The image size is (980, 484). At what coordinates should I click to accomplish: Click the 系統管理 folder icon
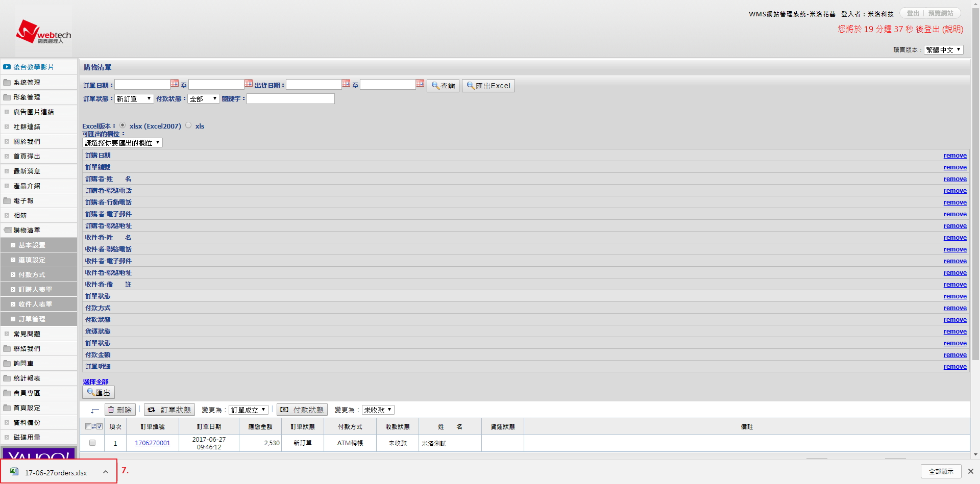pos(7,82)
